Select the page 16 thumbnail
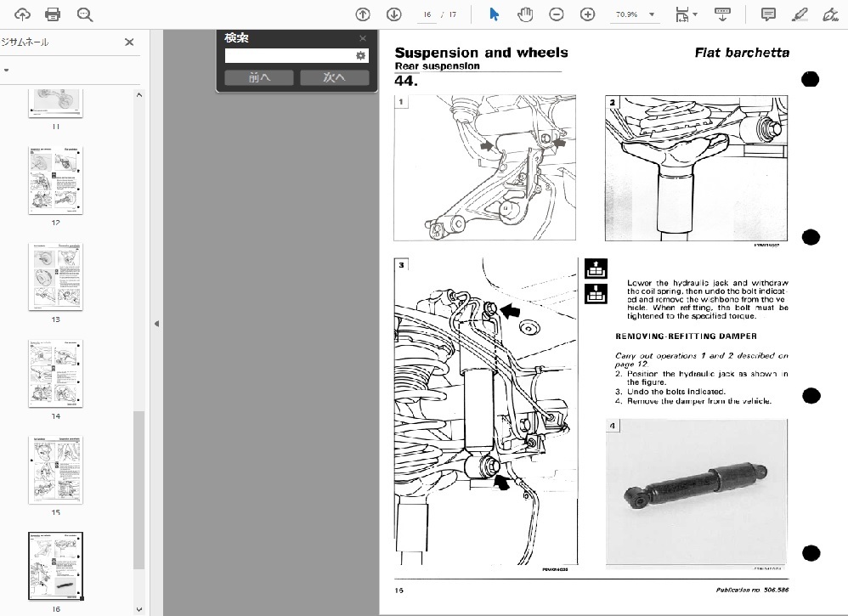848x616 pixels. point(56,566)
